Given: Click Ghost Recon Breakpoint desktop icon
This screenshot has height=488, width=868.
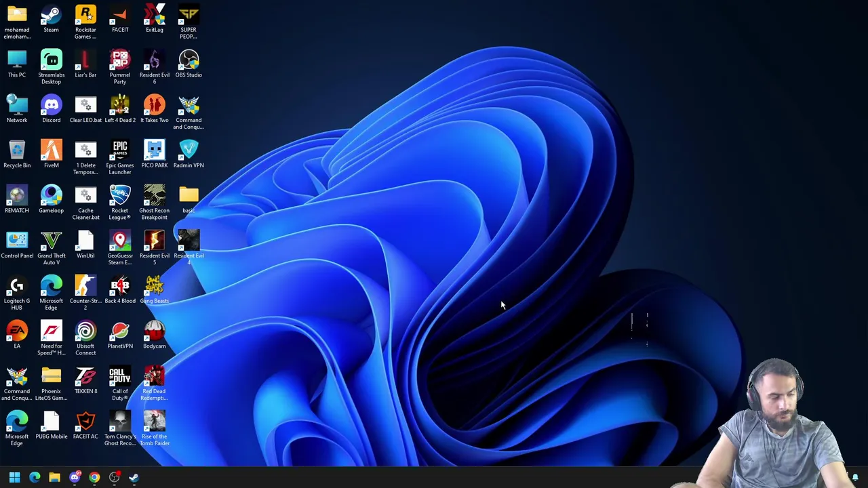Looking at the screenshot, I should [154, 203].
